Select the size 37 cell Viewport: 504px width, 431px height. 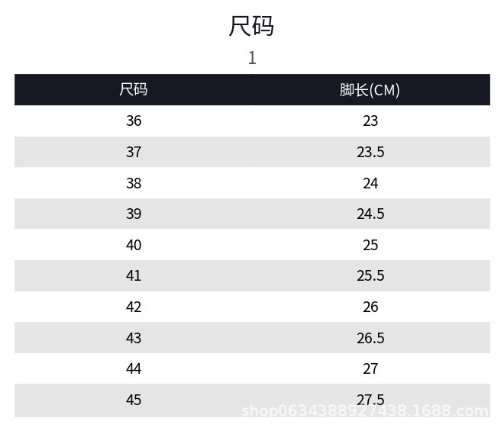134,152
